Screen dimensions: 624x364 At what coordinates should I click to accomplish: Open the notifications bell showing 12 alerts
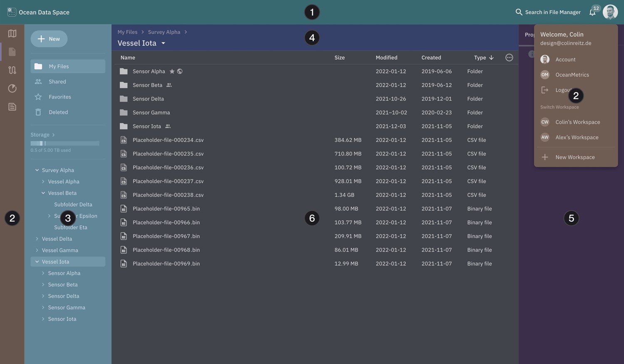[592, 12]
